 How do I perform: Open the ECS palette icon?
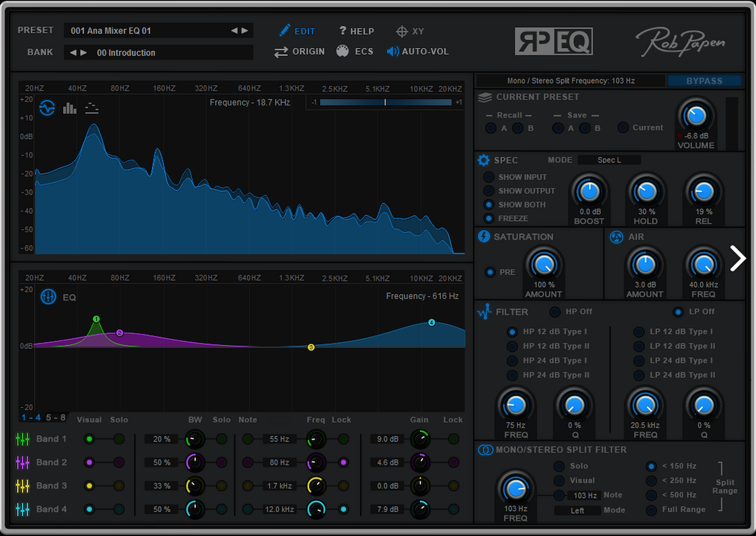point(343,52)
